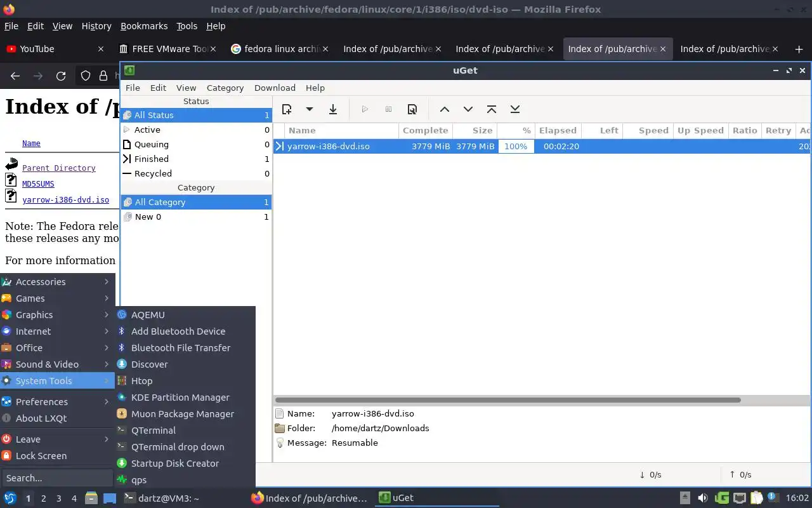Open Bluetooth File Transfer
This screenshot has width=812, height=508.
tap(185, 348)
